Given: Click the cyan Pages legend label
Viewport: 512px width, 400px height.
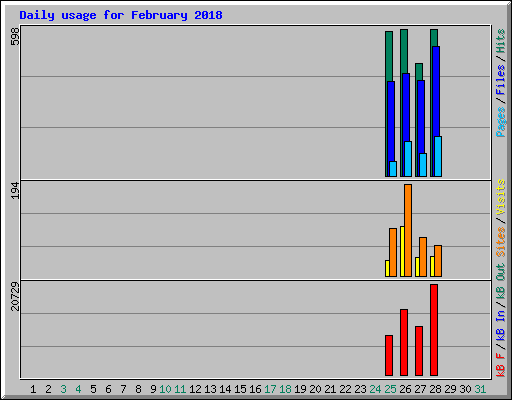Looking at the screenshot, I should [501, 122].
